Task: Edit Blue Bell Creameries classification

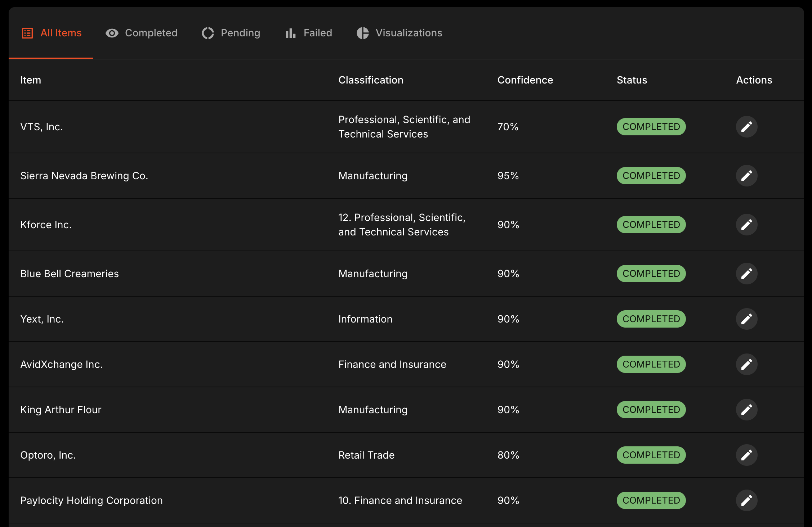Action: pos(746,274)
